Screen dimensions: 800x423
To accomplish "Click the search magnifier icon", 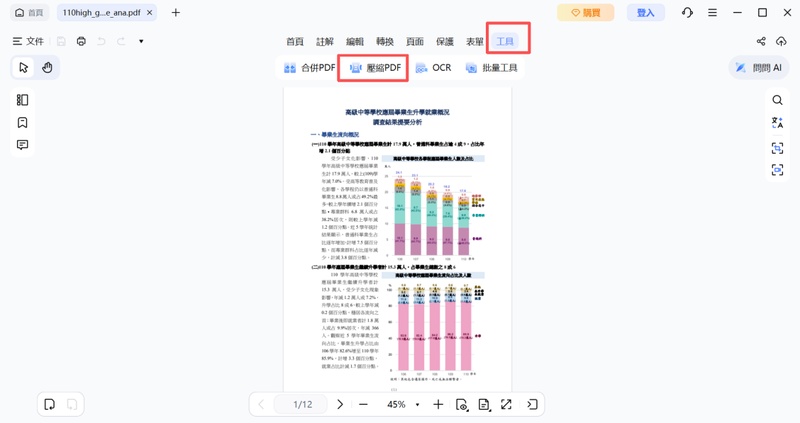I will click(777, 100).
